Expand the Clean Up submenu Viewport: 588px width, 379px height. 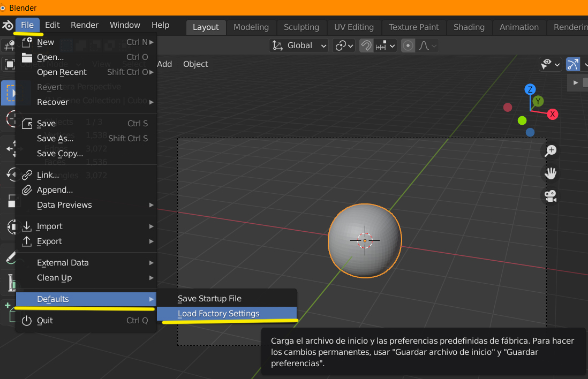(x=86, y=278)
